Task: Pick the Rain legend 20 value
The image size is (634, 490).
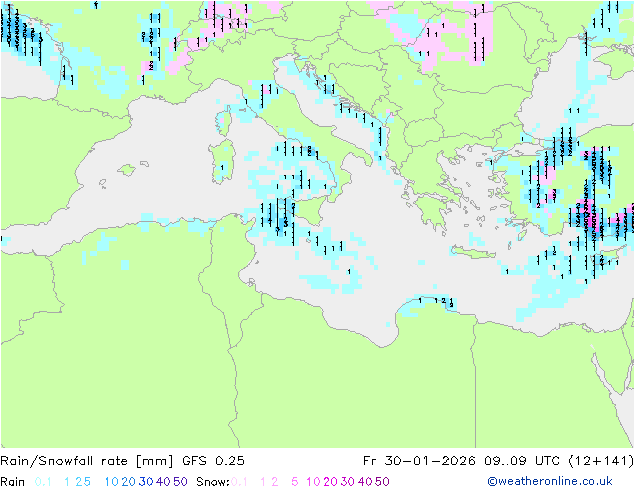Action: [129, 482]
